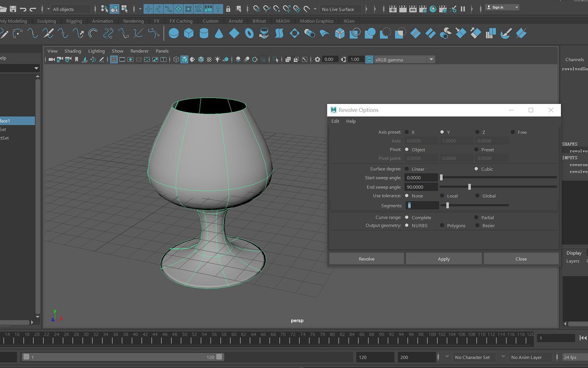Toggle Wireframe on Shaded icon
Image resolution: width=588 pixels, height=368 pixels.
[x=201, y=59]
